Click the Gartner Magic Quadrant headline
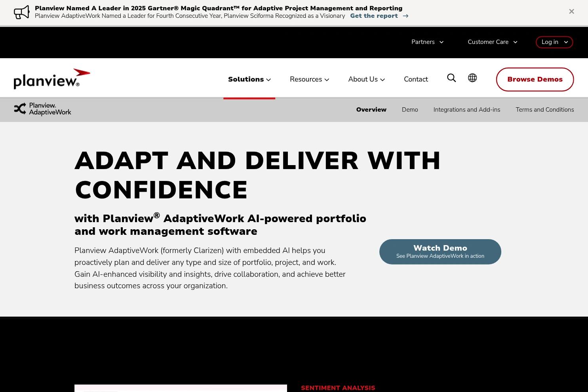This screenshot has width=588, height=392. click(219, 8)
